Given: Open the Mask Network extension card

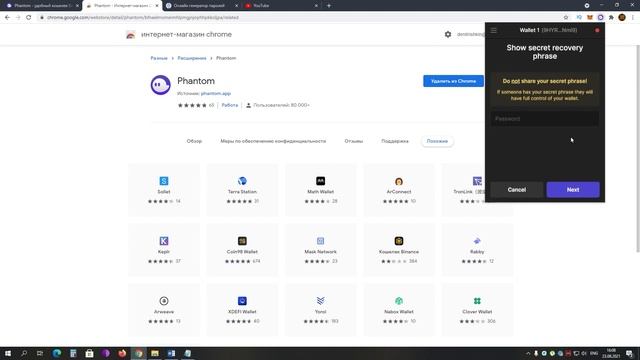Looking at the screenshot, I should tap(320, 250).
